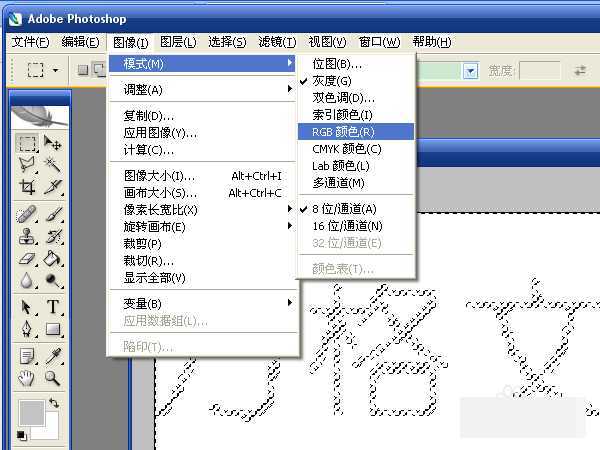Open the marquee tool preset dropdown arrow
The width and height of the screenshot is (600, 450).
click(x=55, y=70)
